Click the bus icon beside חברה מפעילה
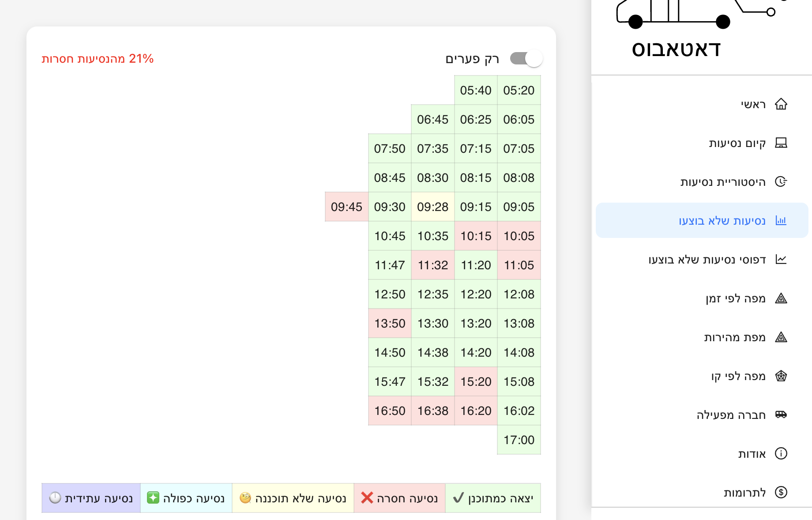Viewport: 812px width, 520px height. 781,415
